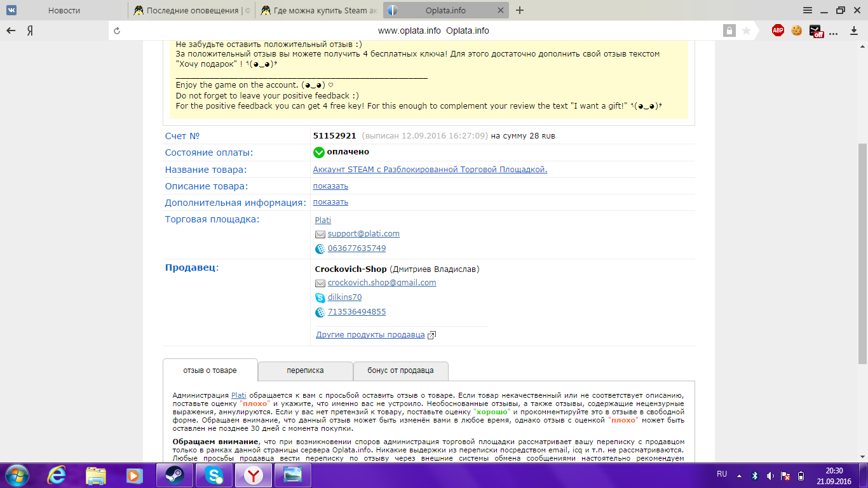The width and height of the screenshot is (868, 488).
Task: Switch to the Последние оповещения tab
Action: coord(191,10)
